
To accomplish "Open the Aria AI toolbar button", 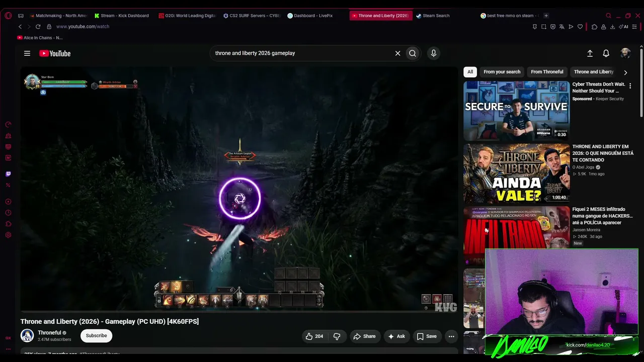I will pos(624,27).
